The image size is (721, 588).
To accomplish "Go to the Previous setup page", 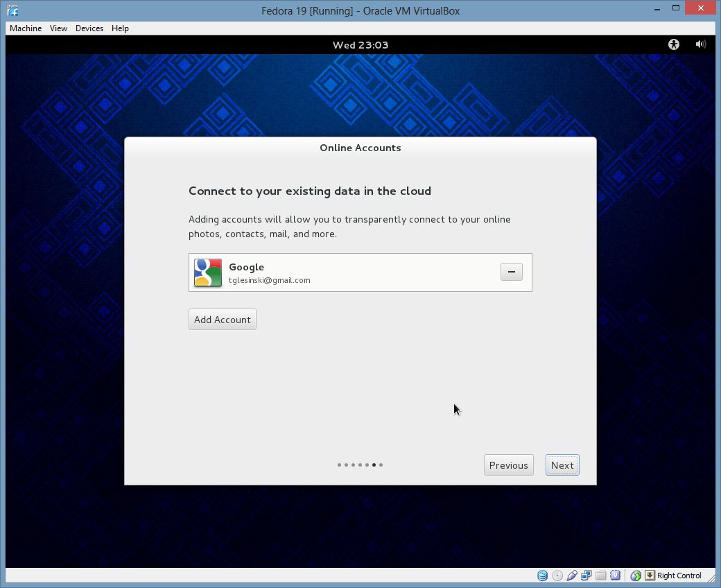I will (x=509, y=465).
